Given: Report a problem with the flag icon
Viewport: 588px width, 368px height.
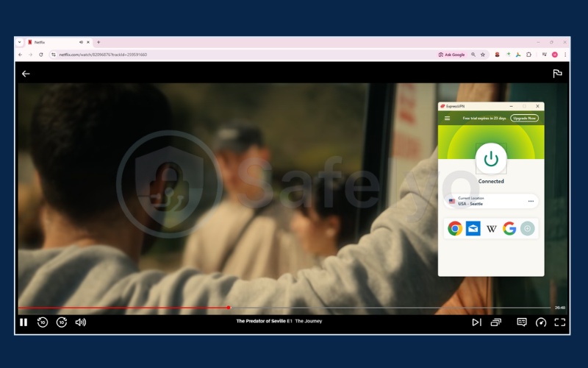Looking at the screenshot, I should click(557, 74).
